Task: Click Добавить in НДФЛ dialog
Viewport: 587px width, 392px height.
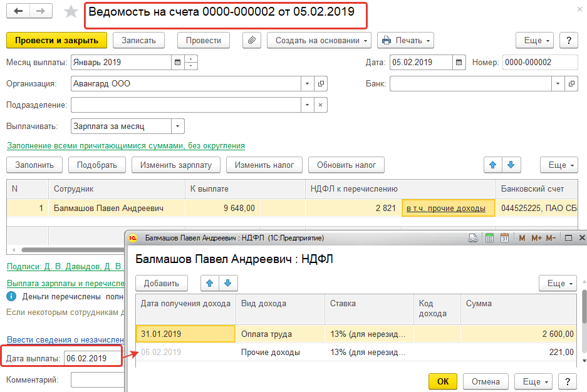Action: (x=162, y=283)
